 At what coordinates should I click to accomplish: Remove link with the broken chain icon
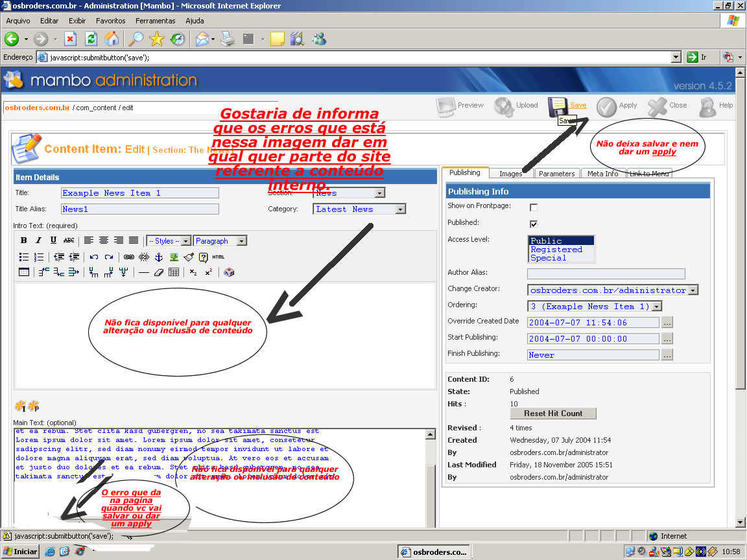143,257
